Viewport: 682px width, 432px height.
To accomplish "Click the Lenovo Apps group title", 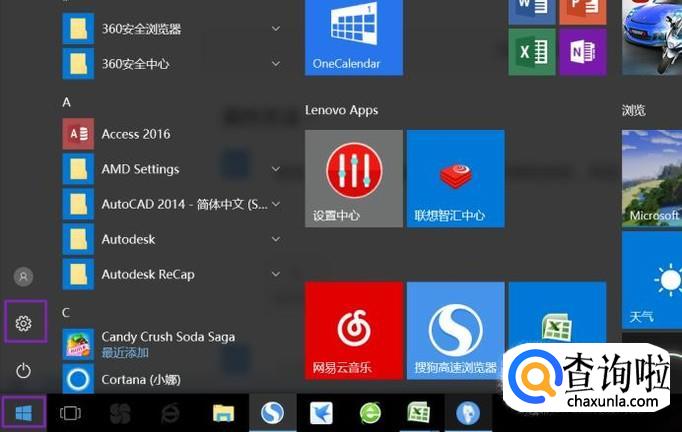I will [x=341, y=110].
